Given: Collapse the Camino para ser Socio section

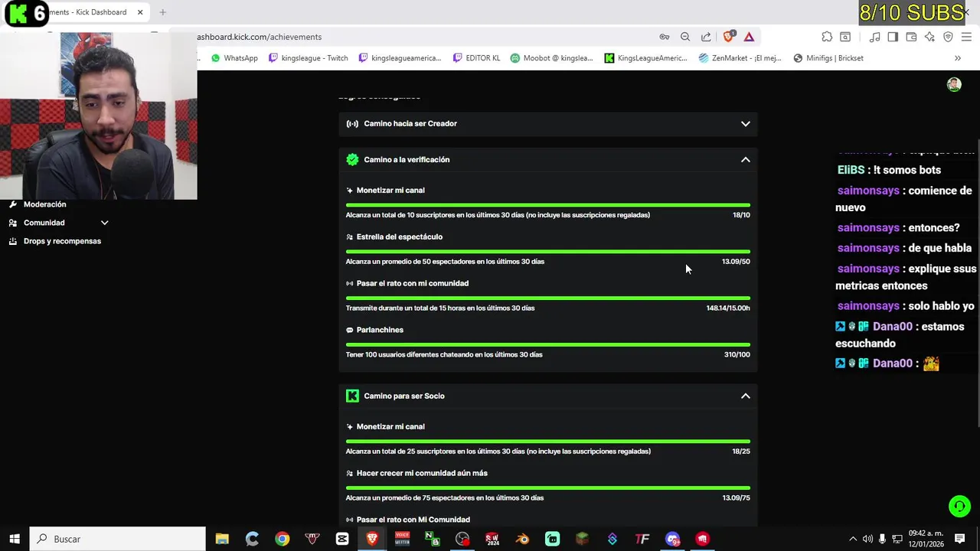Looking at the screenshot, I should pos(745,396).
